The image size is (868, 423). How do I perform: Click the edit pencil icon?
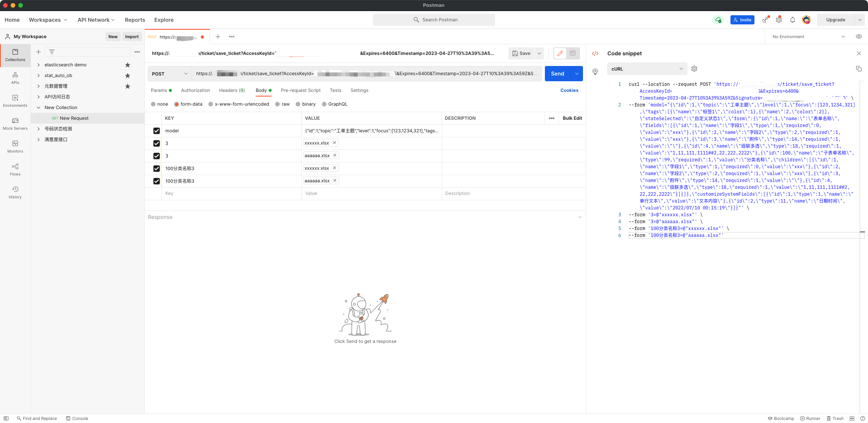560,53
